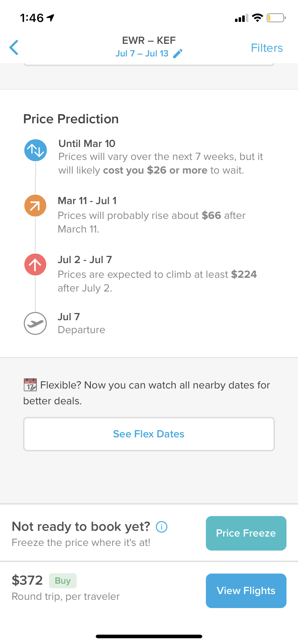
Task: Tap the pencil edit dates icon
Action: coord(178,54)
